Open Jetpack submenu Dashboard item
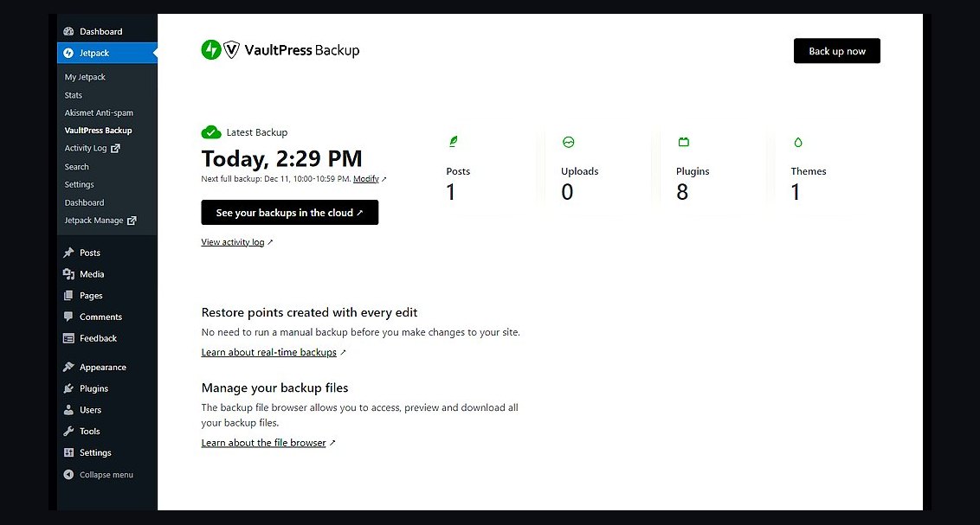 click(x=84, y=203)
